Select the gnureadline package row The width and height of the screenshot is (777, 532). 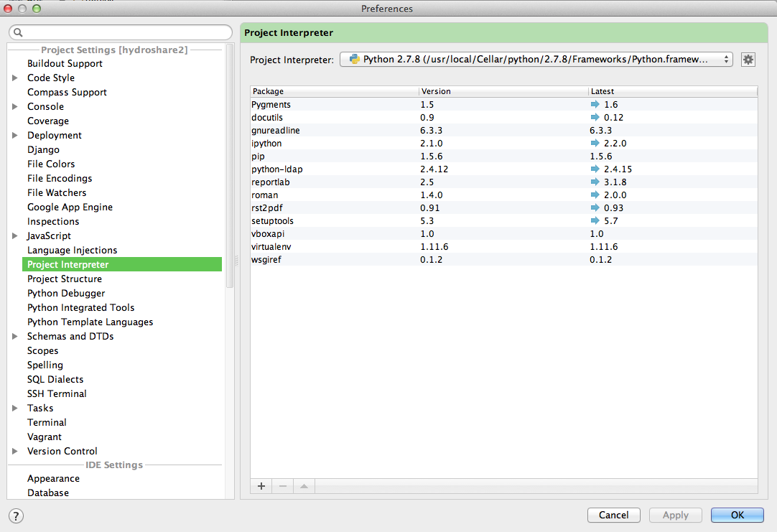tap(504, 130)
